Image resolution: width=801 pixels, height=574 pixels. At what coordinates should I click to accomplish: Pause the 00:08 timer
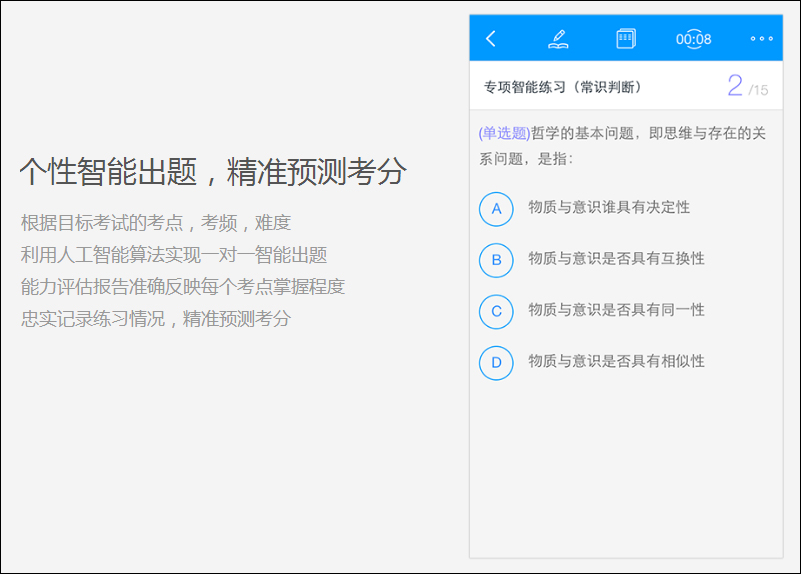tap(693, 39)
